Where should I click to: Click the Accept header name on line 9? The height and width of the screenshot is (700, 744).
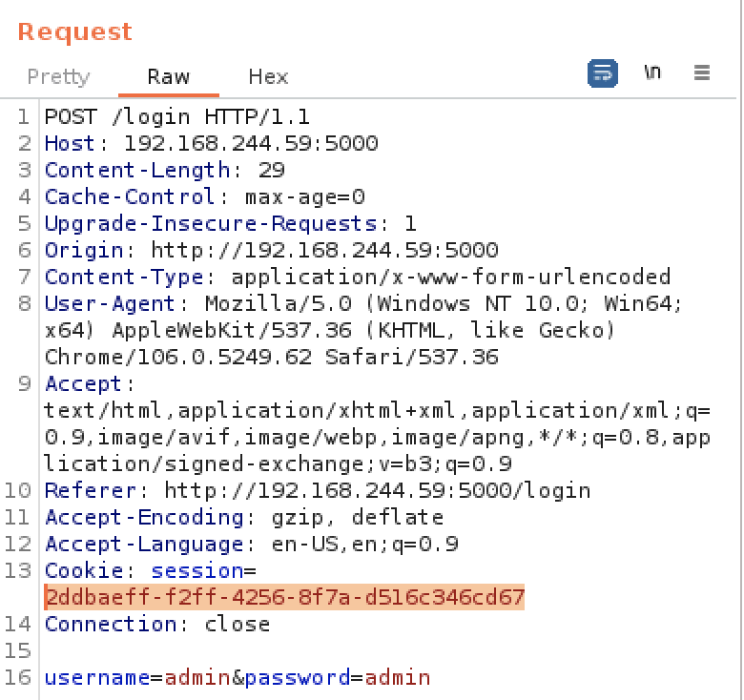84,383
